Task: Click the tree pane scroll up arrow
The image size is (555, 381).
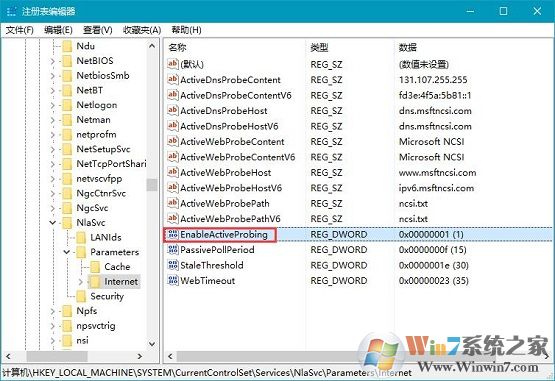Action: point(152,46)
